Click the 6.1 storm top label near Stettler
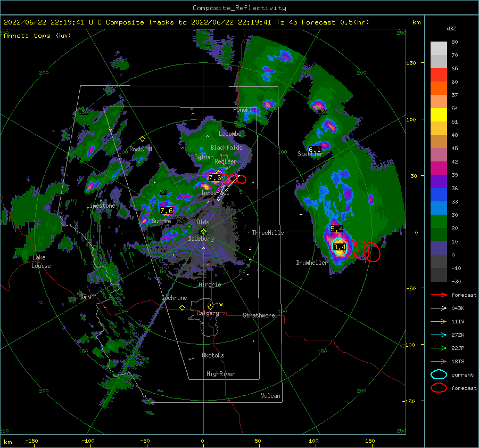The width and height of the screenshot is (479, 448). (315, 149)
